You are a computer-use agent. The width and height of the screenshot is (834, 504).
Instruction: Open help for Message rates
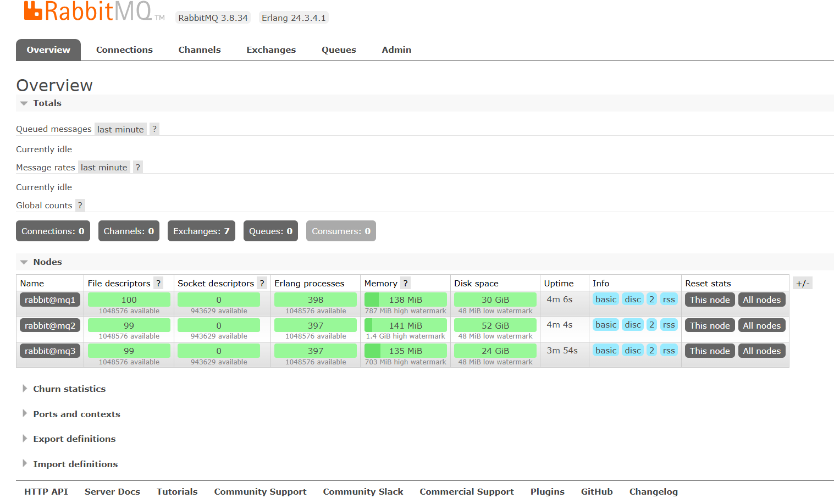pos(138,167)
